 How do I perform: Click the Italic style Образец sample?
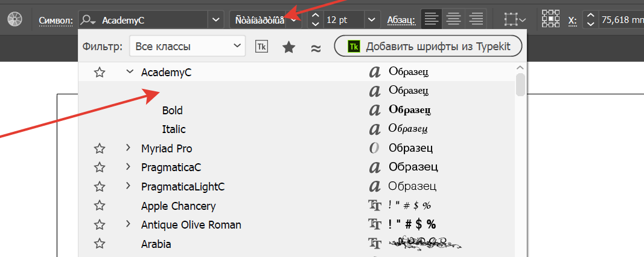pos(408,129)
